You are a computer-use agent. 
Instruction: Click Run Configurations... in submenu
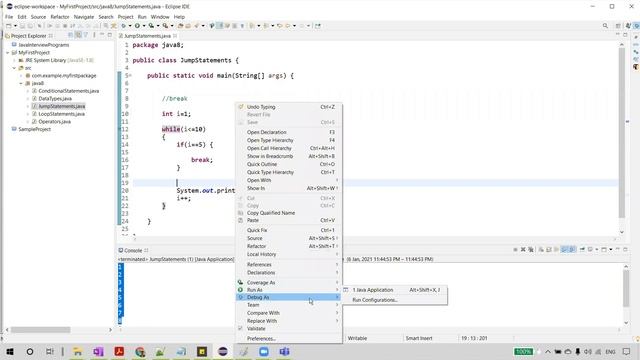point(395,300)
